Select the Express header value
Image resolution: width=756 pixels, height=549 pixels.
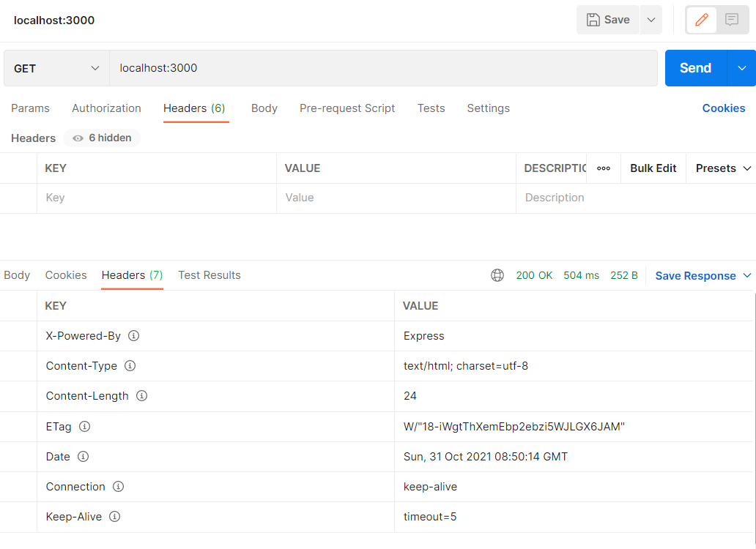(x=424, y=336)
